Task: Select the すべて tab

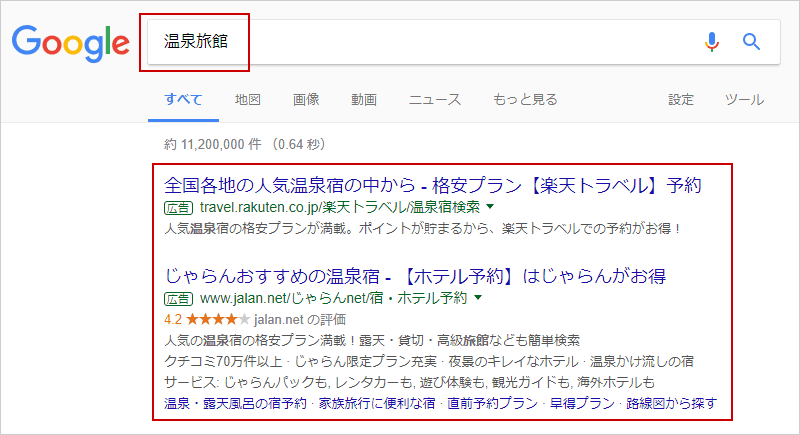Action: [183, 99]
